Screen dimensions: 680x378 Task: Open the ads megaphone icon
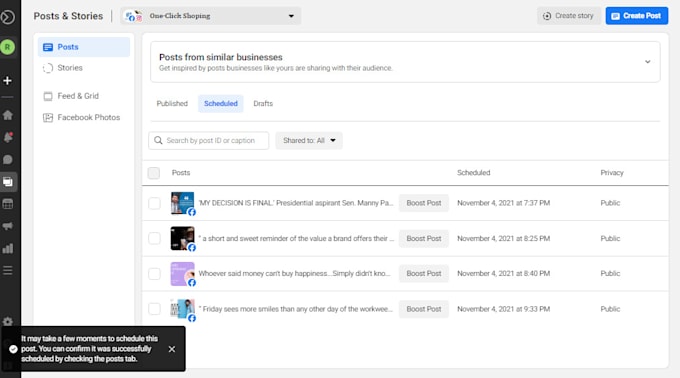(7, 226)
